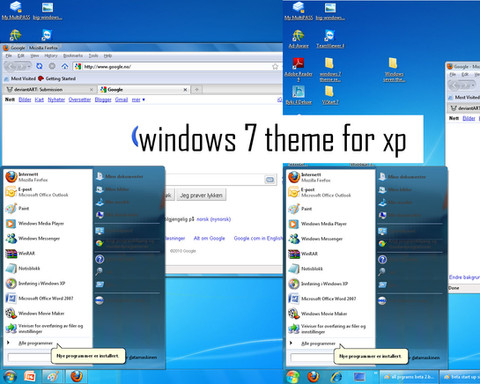Click the 'Nyheter' link on Google
Viewport: 480px width, 384px height.
point(56,100)
